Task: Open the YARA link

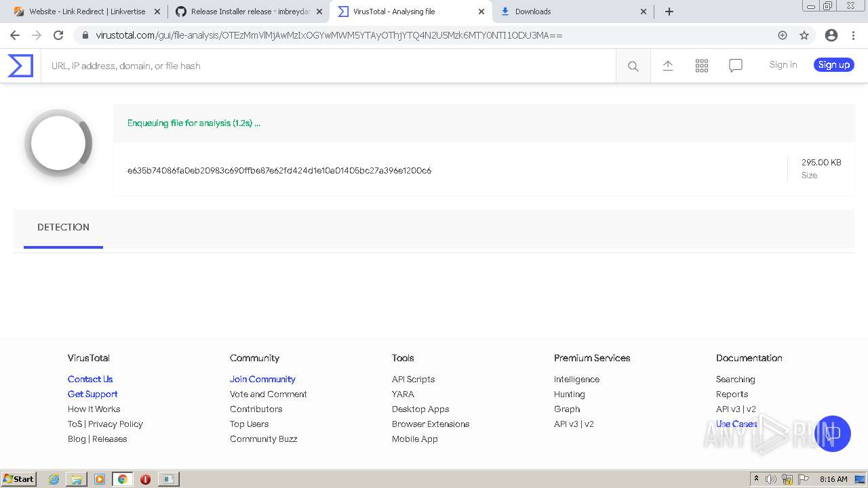Action: pyautogui.click(x=403, y=394)
